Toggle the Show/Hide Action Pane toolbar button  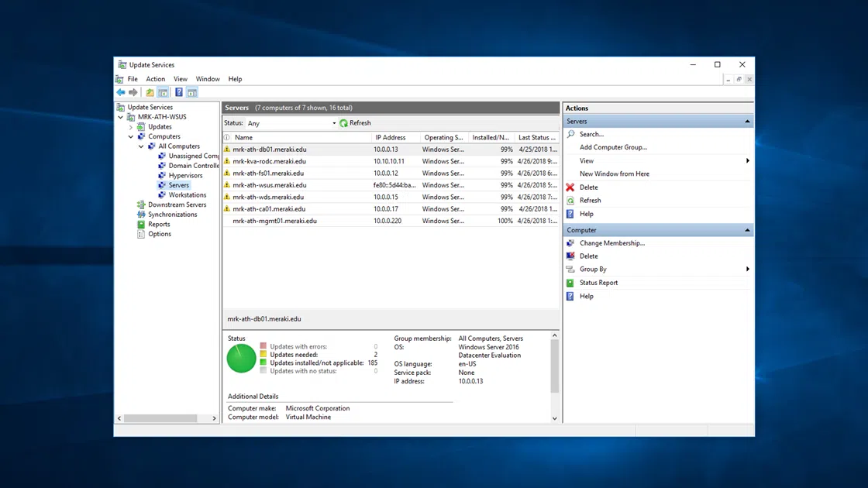click(191, 92)
